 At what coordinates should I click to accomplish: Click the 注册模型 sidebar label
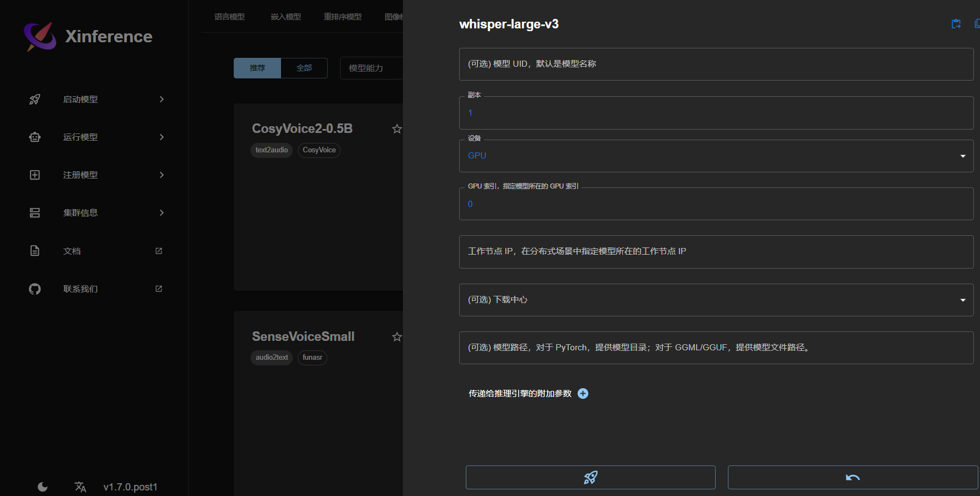[x=80, y=175]
